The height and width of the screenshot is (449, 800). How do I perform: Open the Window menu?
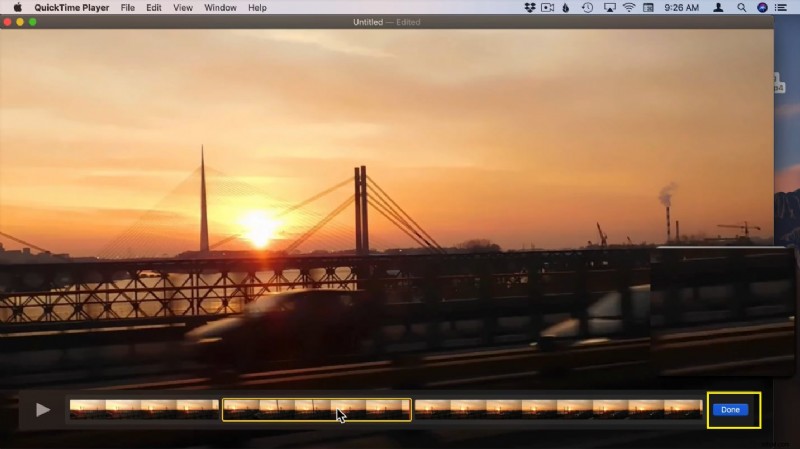pos(220,7)
